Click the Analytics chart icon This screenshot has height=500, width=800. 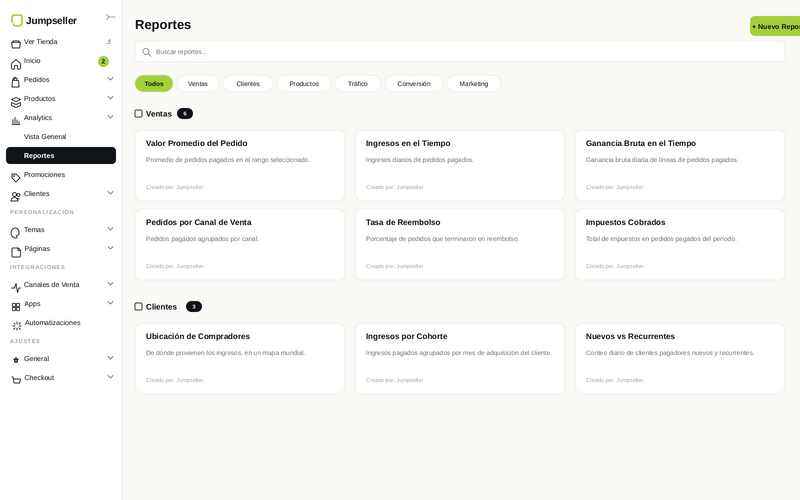tap(16, 121)
